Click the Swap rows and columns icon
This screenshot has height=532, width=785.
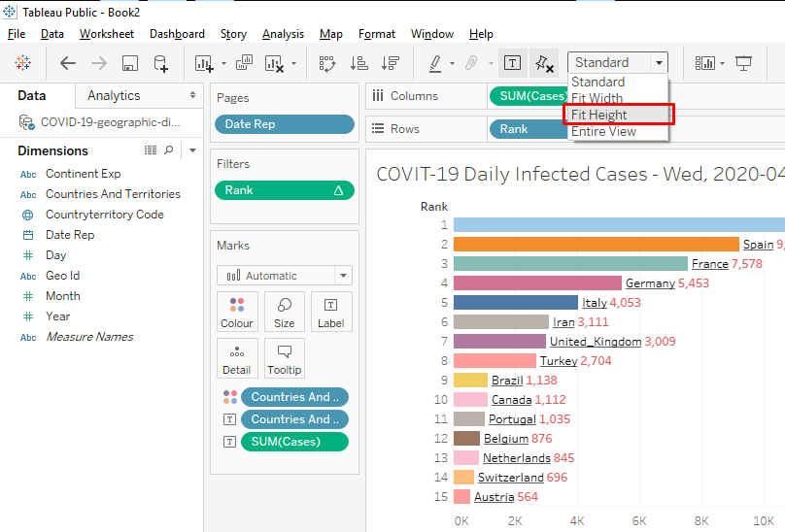[326, 63]
